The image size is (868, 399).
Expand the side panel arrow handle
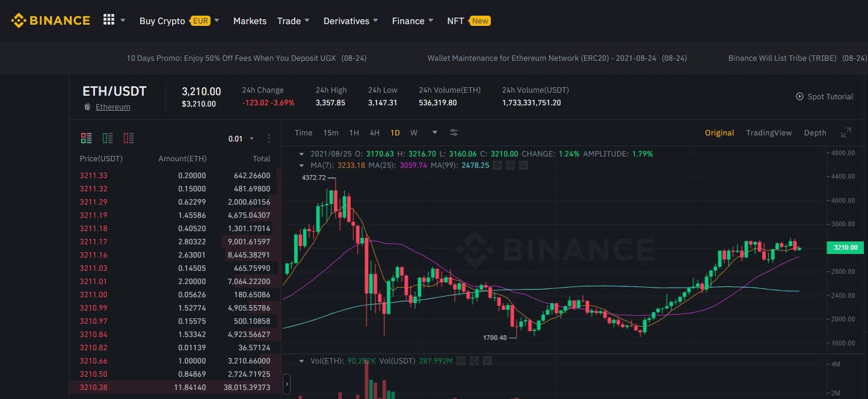point(286,383)
